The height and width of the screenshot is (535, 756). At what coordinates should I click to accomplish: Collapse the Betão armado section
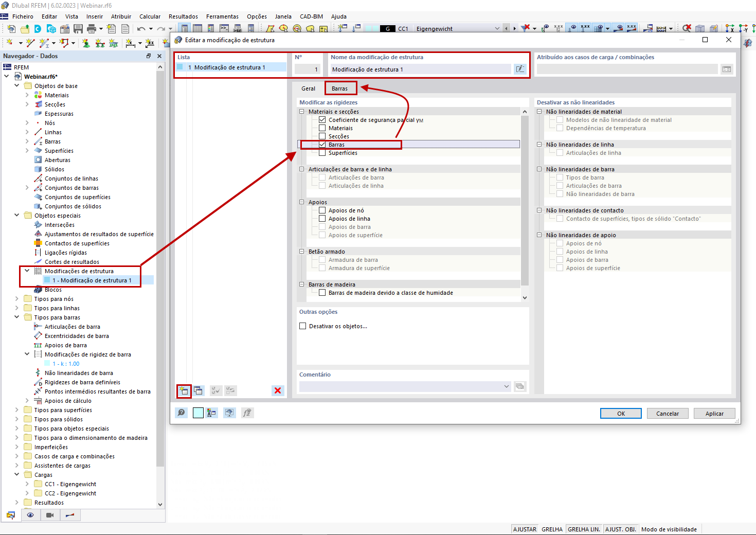click(301, 251)
